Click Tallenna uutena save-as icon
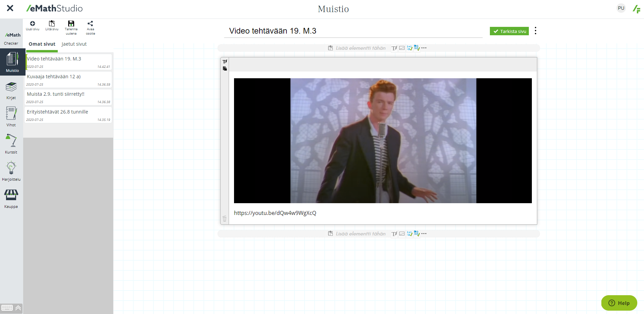644x314 pixels. (x=71, y=28)
